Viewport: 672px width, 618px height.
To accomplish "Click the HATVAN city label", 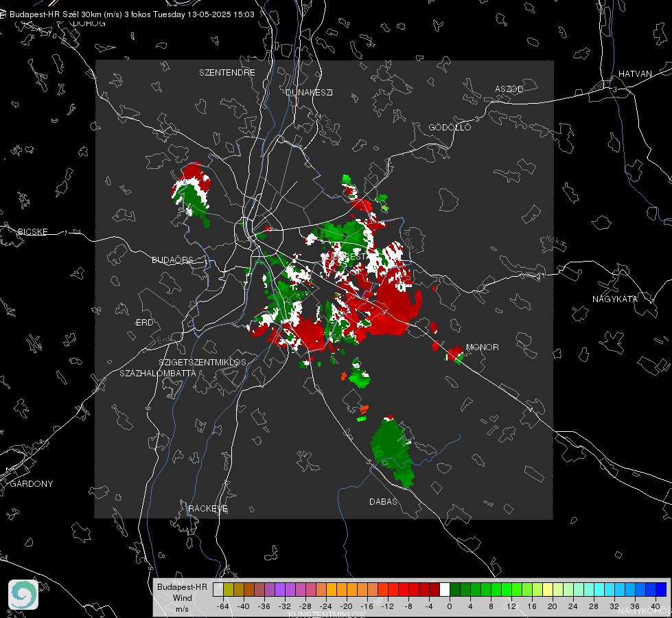I will [635, 73].
